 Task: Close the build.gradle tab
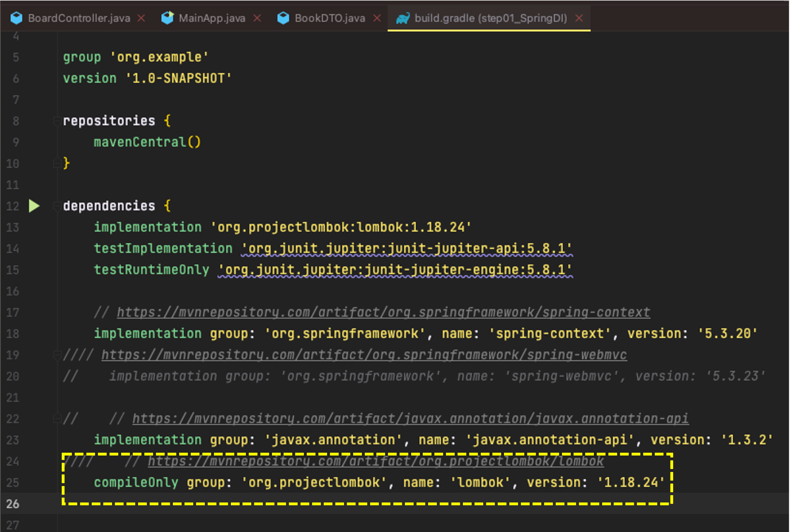pyautogui.click(x=579, y=18)
